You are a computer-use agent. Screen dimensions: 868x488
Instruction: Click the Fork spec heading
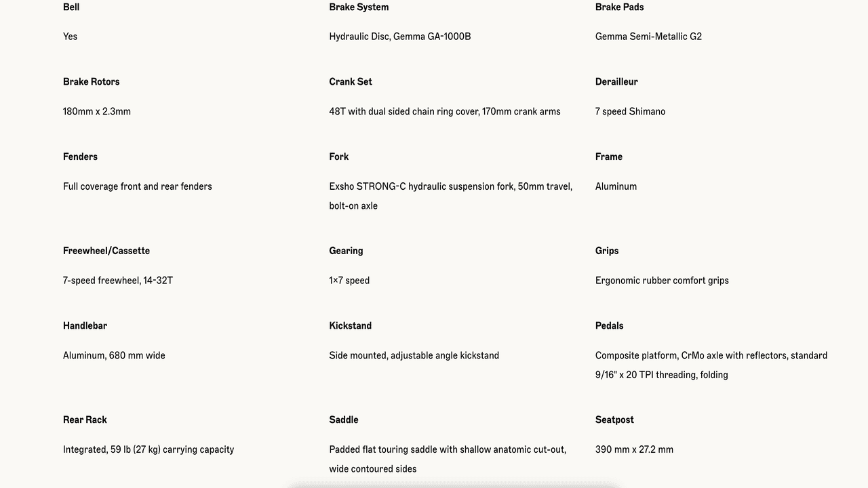(339, 157)
